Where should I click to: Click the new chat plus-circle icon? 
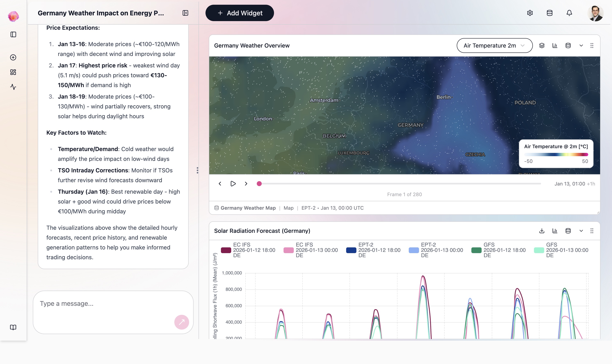13,57
